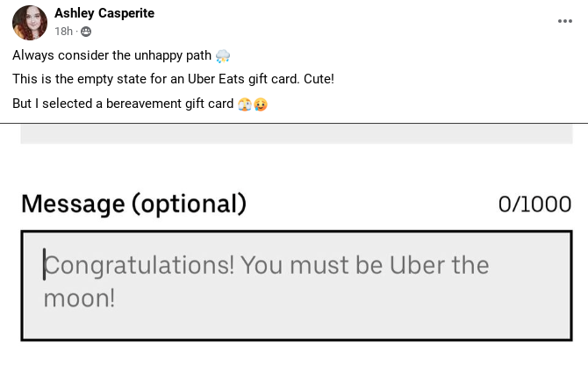Click the "Congratulations!" placeholder text
Viewport: 588px width, 373px height.
(139, 265)
